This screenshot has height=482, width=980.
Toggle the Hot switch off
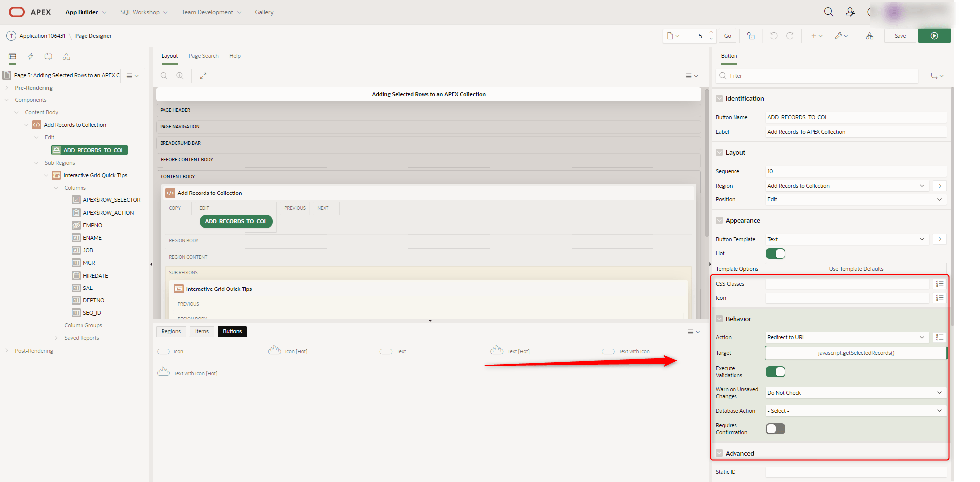tap(775, 254)
